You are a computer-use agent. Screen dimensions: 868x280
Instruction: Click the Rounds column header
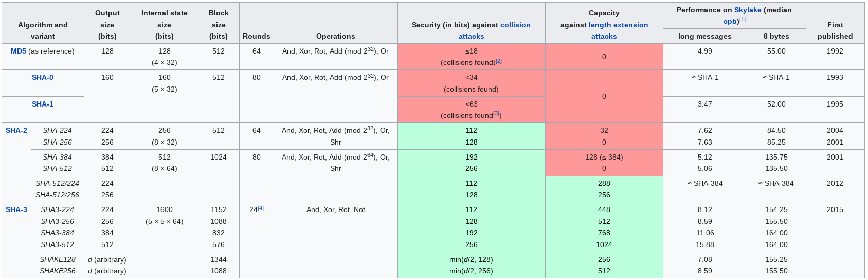coord(256,36)
